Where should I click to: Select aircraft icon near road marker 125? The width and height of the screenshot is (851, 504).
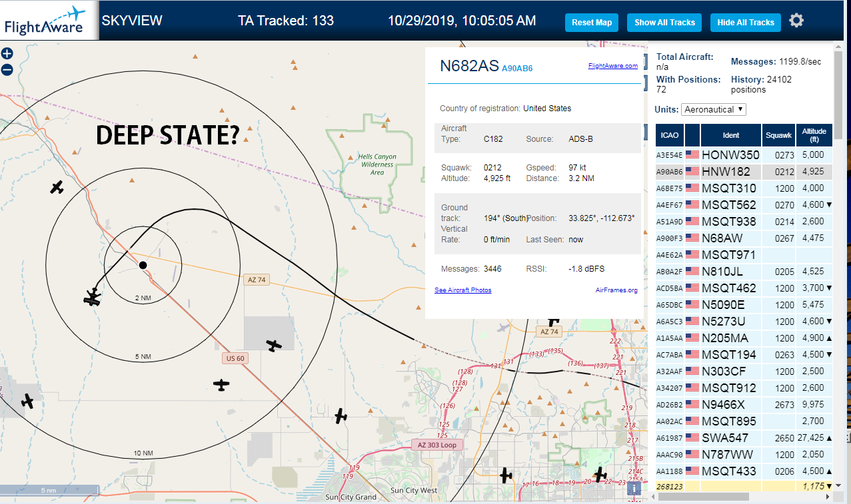[341, 416]
